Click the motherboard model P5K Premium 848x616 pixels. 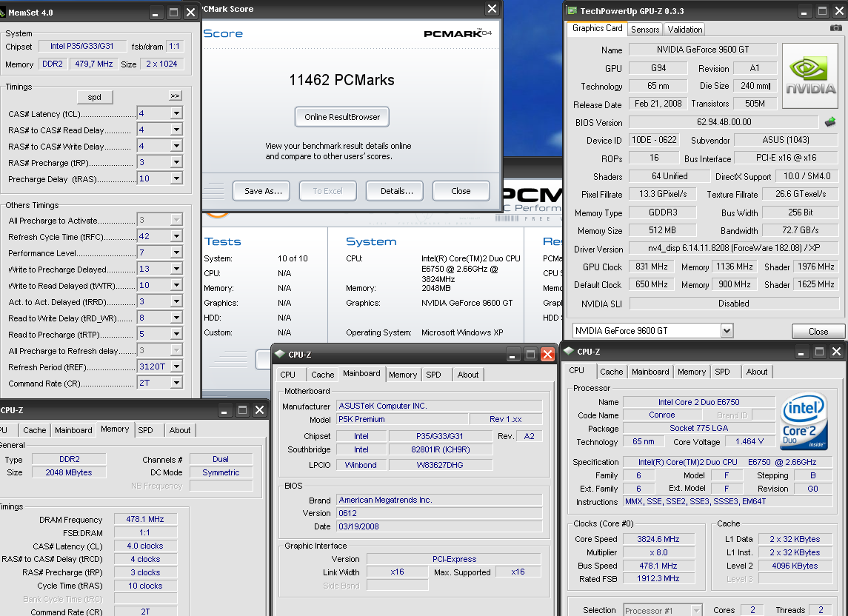click(402, 419)
